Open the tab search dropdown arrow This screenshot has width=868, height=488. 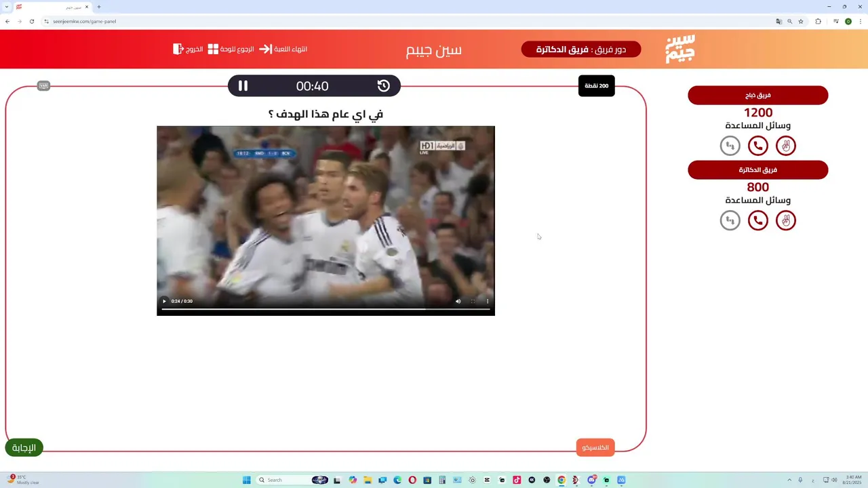coord(6,7)
